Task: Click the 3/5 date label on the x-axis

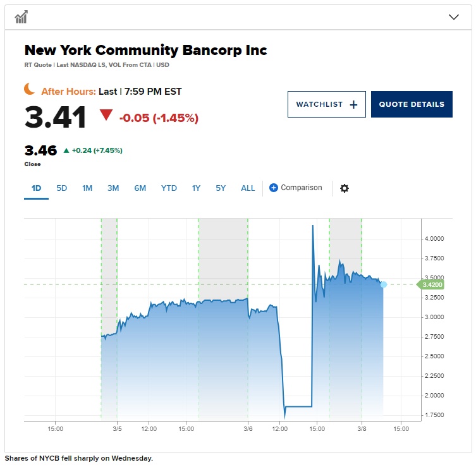Action: pos(117,428)
